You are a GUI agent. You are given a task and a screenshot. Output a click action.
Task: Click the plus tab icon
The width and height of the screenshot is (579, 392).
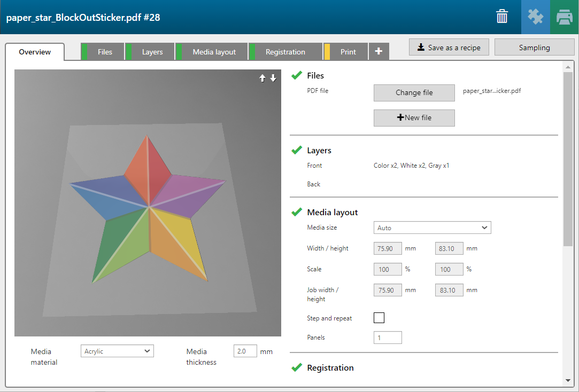pos(379,52)
